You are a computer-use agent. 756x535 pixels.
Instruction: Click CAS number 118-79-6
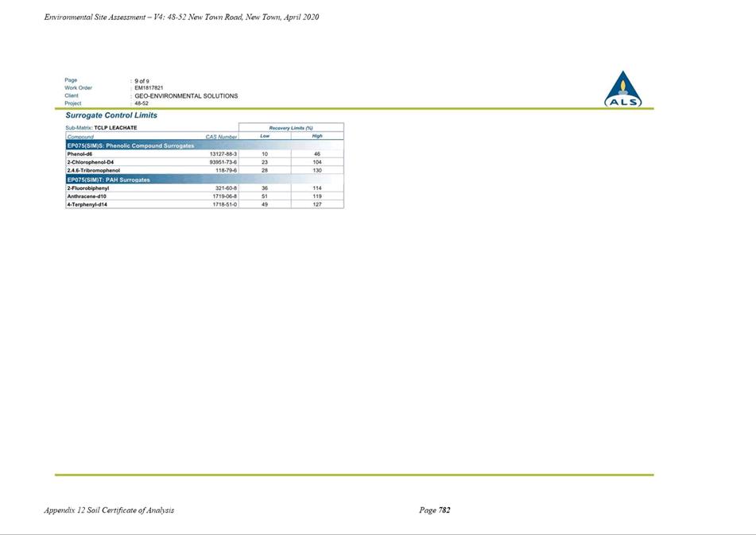226,171
